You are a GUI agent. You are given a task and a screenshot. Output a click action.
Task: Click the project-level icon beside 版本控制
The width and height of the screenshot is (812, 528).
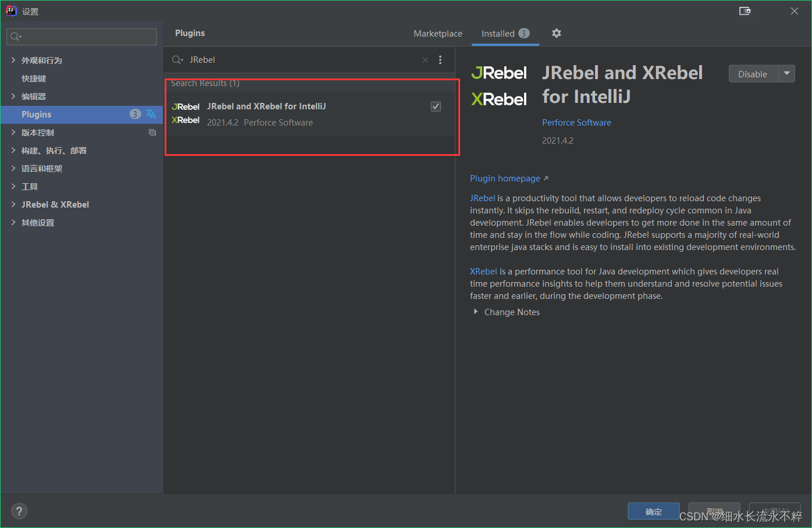pos(152,133)
